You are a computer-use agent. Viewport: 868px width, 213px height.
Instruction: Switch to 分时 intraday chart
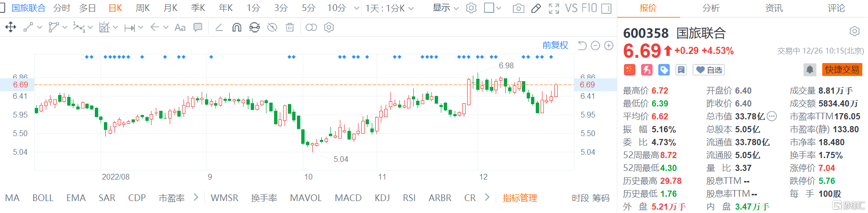[x=62, y=8]
